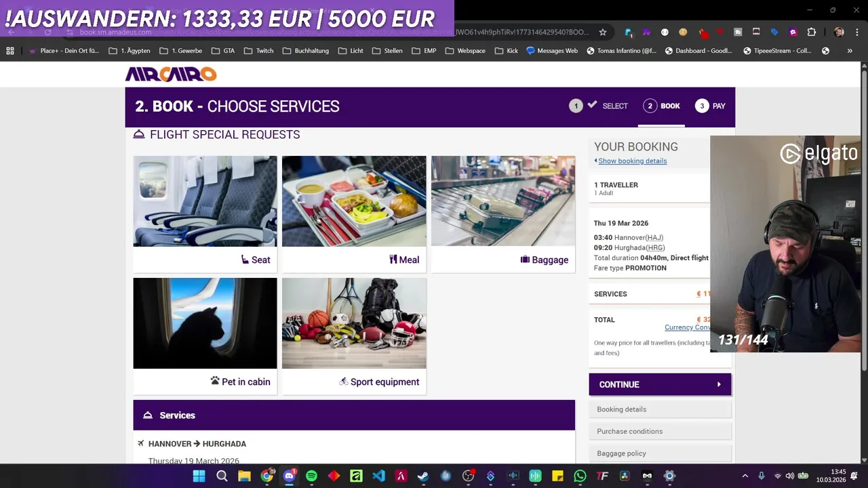Open the 1. Ägypten bookmark folder
The height and width of the screenshot is (488, 868).
click(131, 51)
